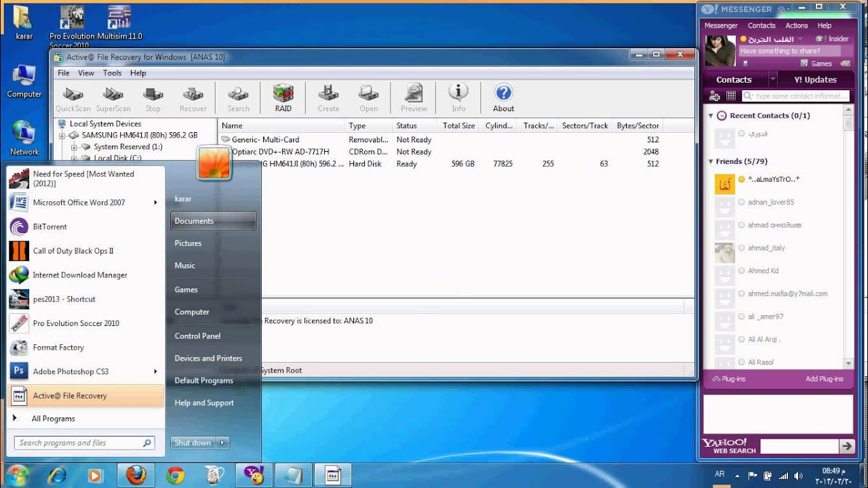868x488 pixels.
Task: Launch Active@ File Recovery from the Start menu
Action: (x=85, y=396)
